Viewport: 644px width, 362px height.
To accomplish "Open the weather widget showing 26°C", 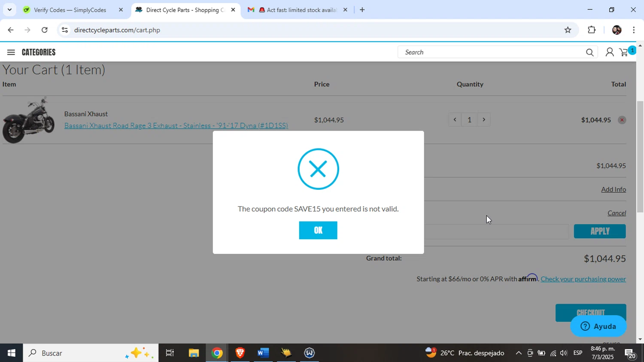I will tap(465, 353).
